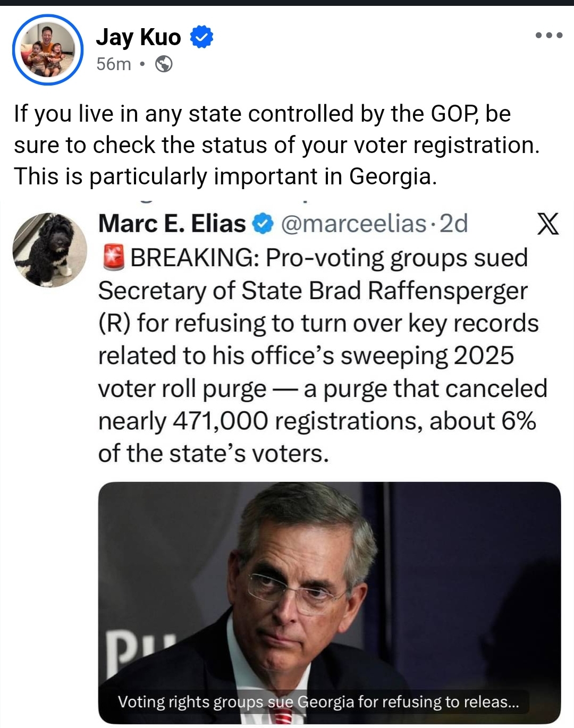
Task: Open the Jay Kuo profile name link
Action: [139, 37]
